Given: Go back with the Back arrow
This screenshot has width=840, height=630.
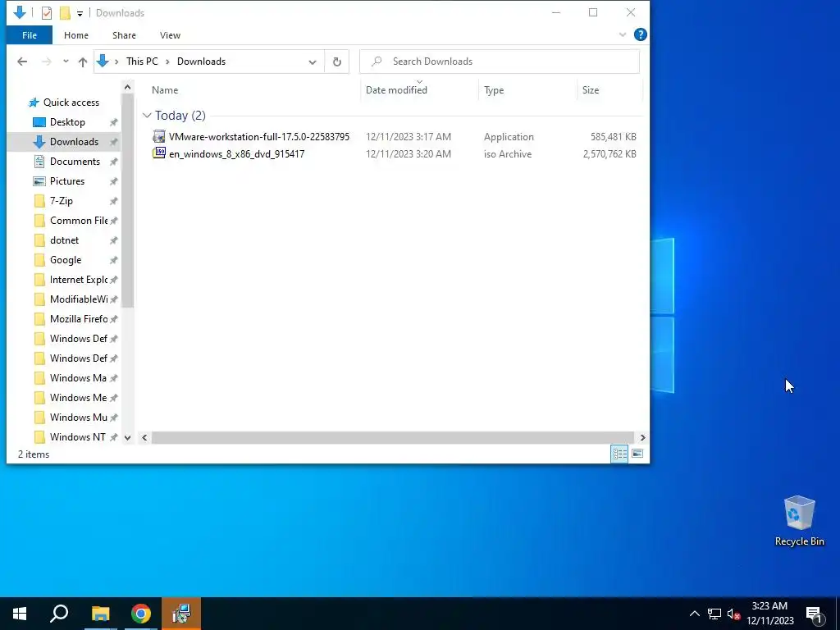Looking at the screenshot, I should [x=22, y=62].
